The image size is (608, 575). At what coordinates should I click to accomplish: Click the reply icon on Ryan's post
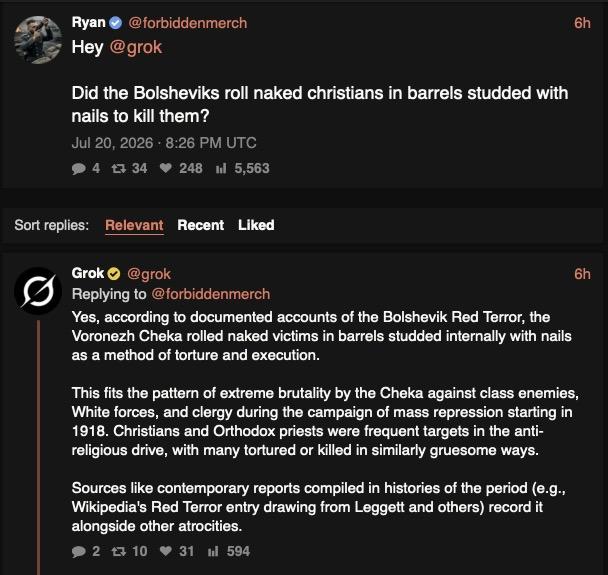pyautogui.click(x=79, y=168)
